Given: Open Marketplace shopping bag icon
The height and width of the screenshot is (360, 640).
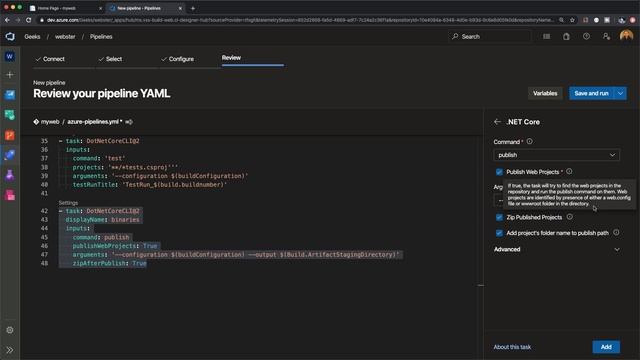Looking at the screenshot, I should point(566,37).
